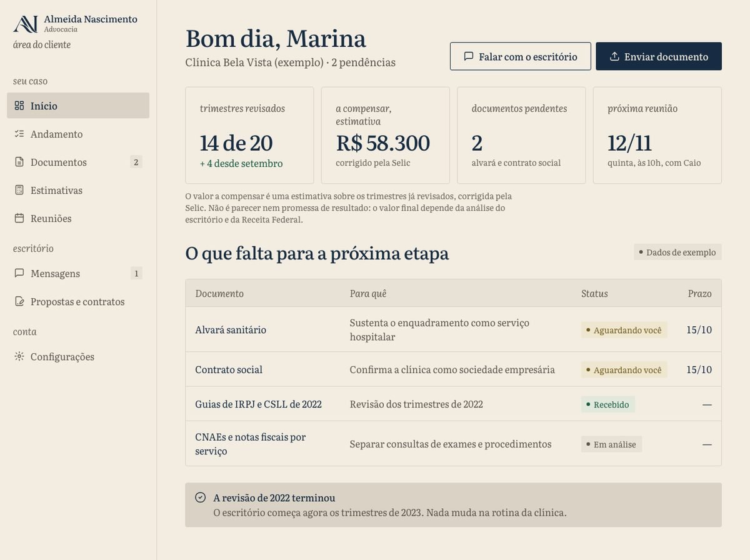Image resolution: width=750 pixels, height=560 pixels.
Task: Click the 15/10 deadline for Alvará sanitário
Action: (x=699, y=329)
